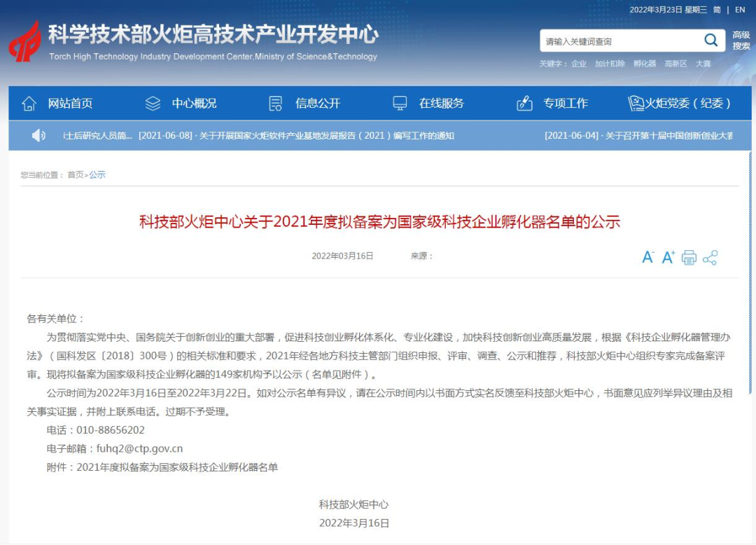Screen dimensions: 756x545
Task: Increase font size with A+ icon
Action: pyautogui.click(x=668, y=257)
